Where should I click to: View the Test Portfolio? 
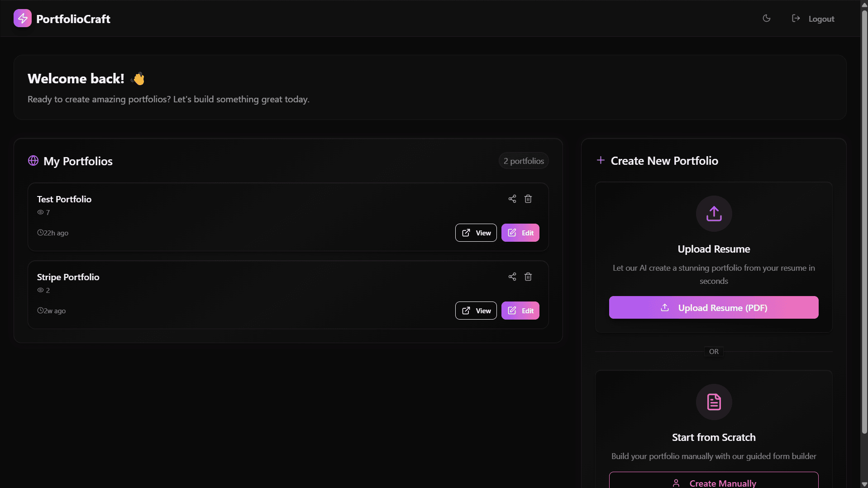tap(476, 233)
